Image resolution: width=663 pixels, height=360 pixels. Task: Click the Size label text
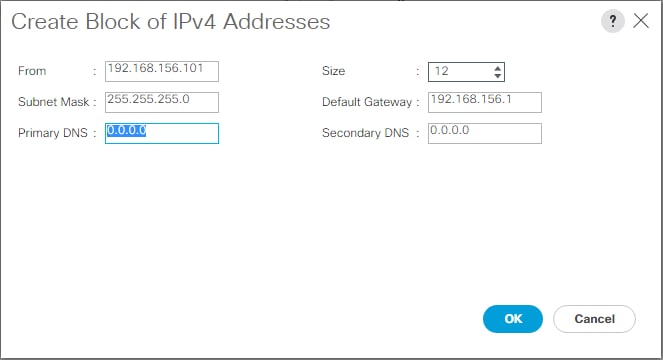pyautogui.click(x=334, y=71)
